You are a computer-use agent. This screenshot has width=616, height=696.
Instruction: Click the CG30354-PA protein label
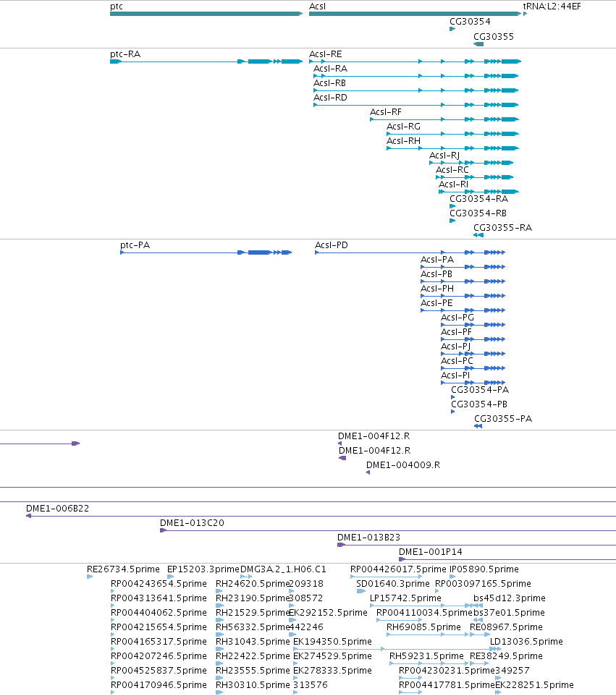tap(480, 390)
